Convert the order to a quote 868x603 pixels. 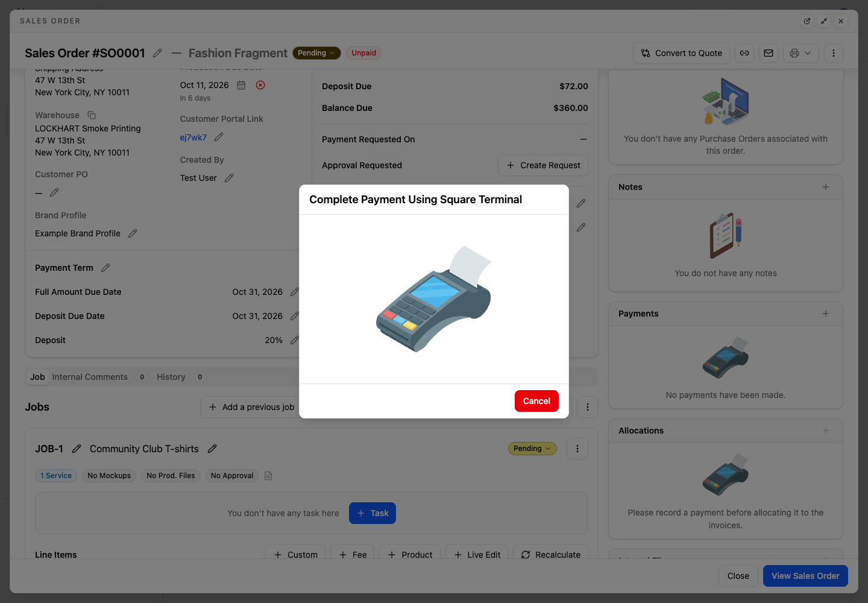point(681,53)
